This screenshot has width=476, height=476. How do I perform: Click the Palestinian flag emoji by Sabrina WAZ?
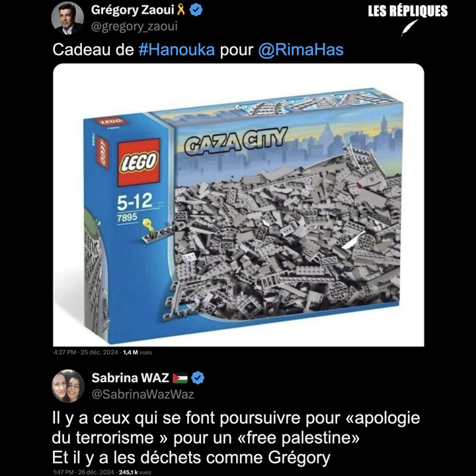point(180,378)
